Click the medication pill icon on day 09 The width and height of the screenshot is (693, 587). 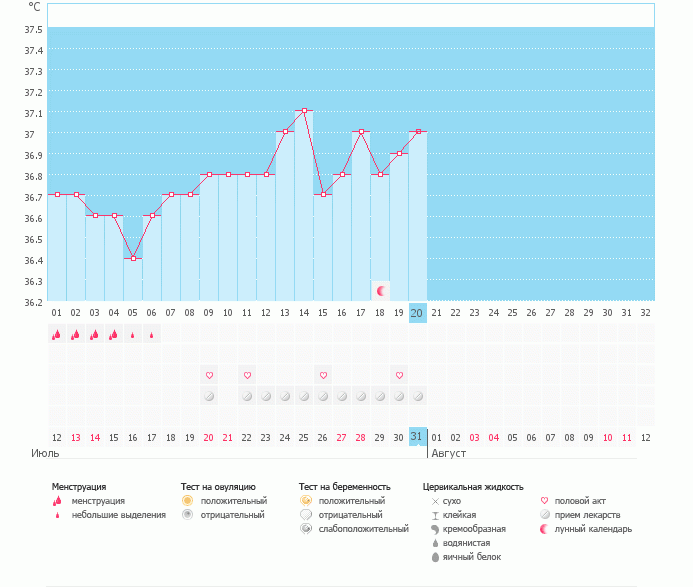pos(209,396)
